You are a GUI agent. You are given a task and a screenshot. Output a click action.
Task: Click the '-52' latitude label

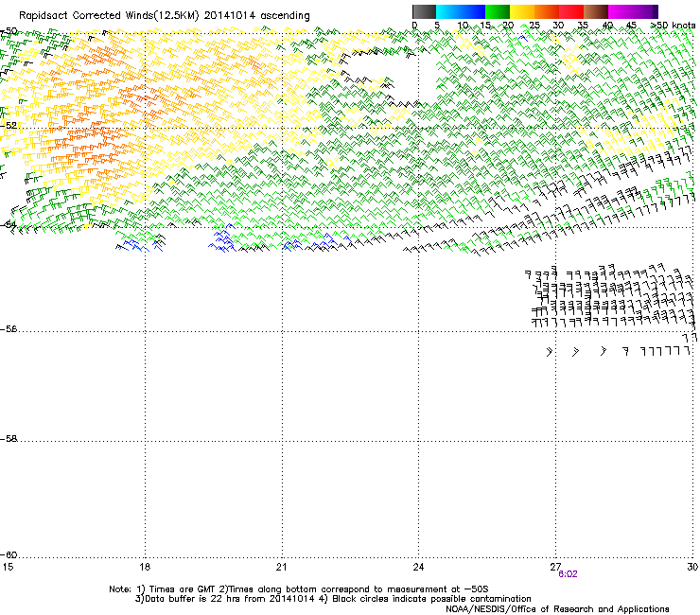[9, 126]
